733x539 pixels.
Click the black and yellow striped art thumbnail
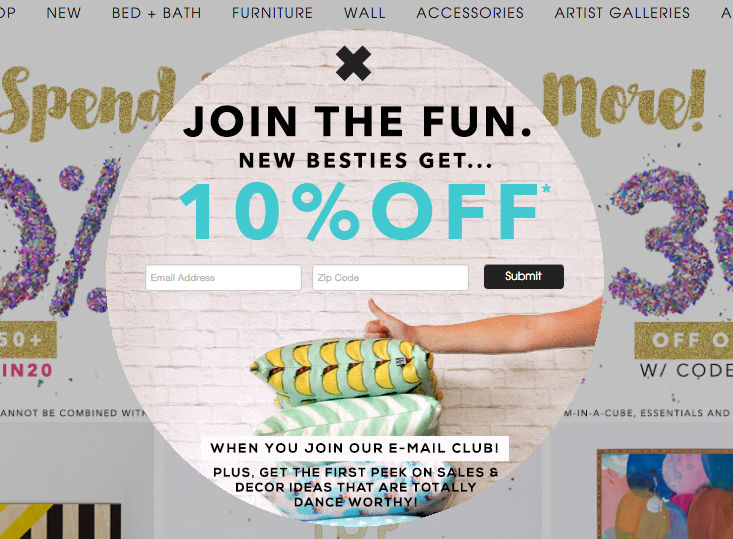(61, 521)
